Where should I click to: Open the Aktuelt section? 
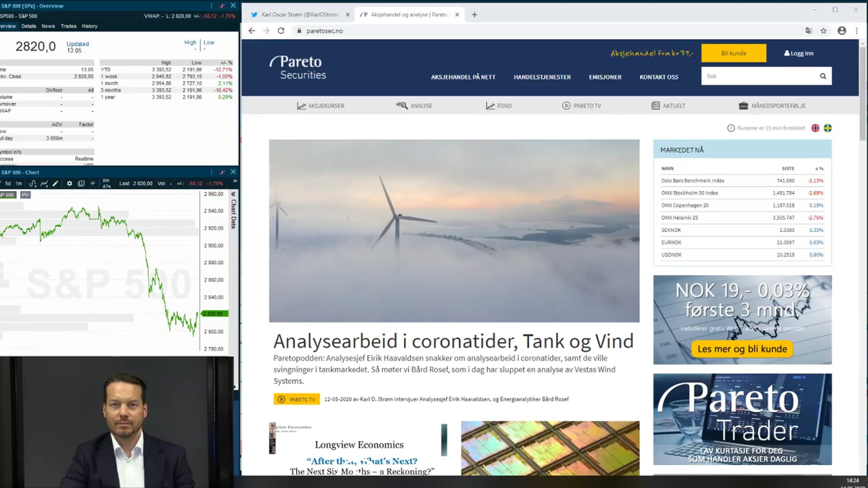[668, 106]
